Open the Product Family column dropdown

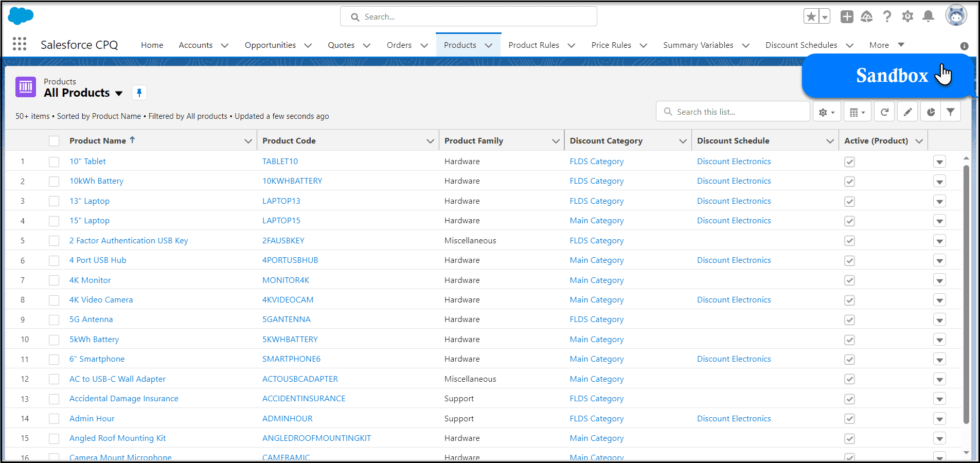tap(556, 141)
